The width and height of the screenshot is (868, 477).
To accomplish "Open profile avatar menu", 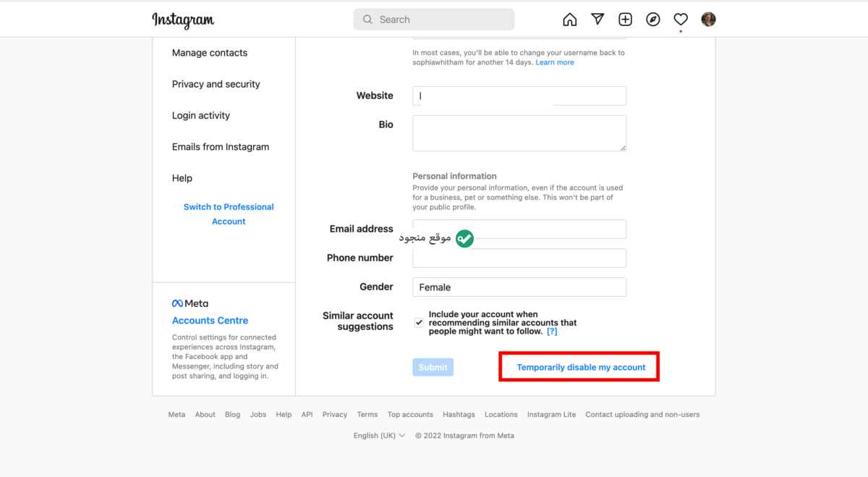I will tap(709, 20).
